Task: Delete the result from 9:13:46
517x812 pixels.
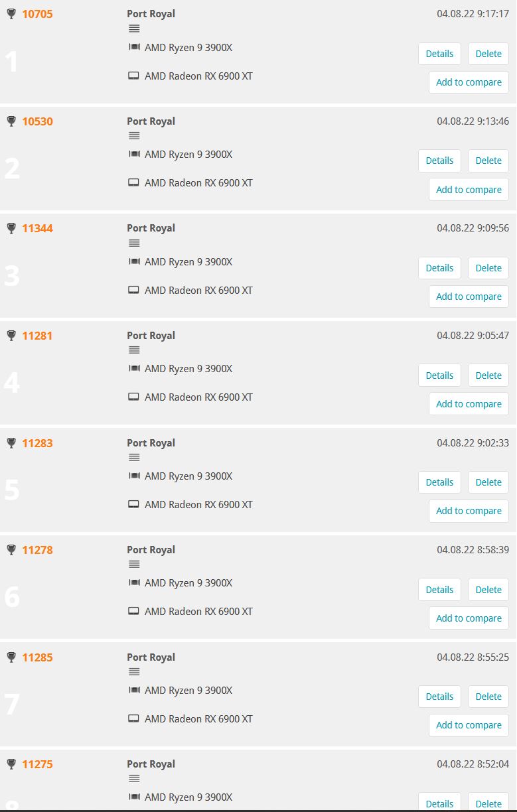Action: coord(488,161)
